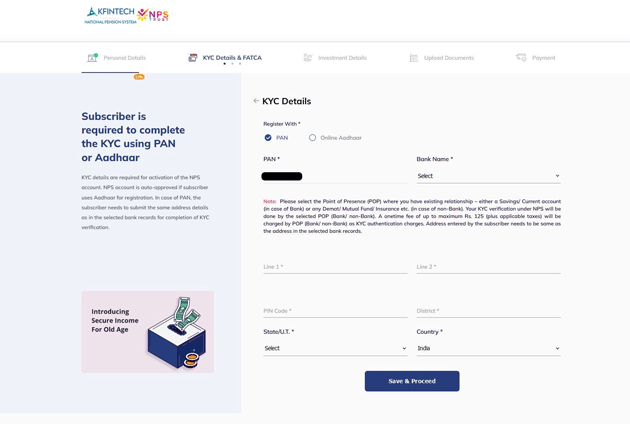Open the Payment tab label

pos(543,58)
